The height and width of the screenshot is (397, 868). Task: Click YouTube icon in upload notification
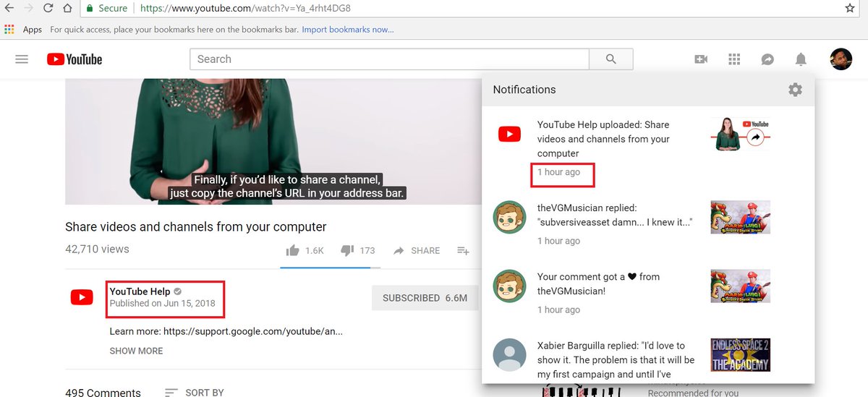tap(509, 134)
